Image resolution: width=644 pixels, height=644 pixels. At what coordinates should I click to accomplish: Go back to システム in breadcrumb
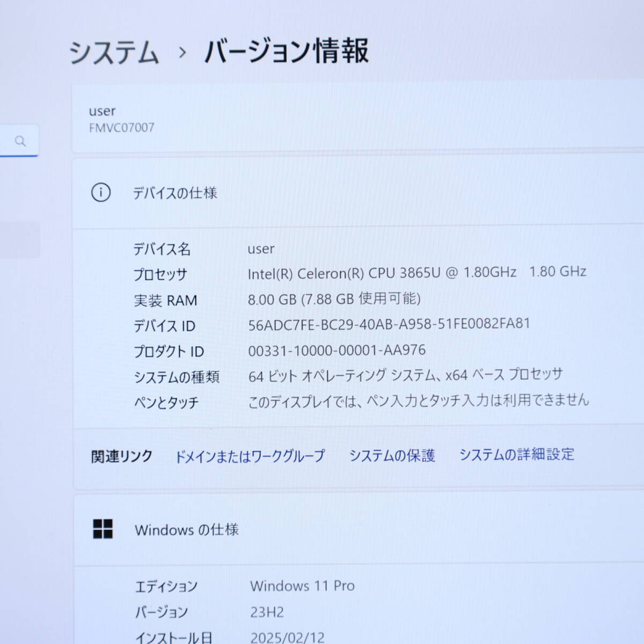(114, 53)
